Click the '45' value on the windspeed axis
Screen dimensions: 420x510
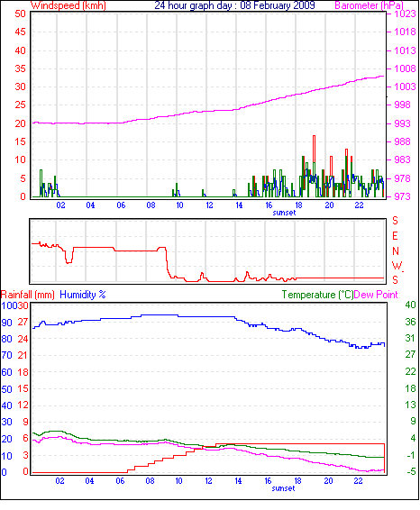click(20, 32)
